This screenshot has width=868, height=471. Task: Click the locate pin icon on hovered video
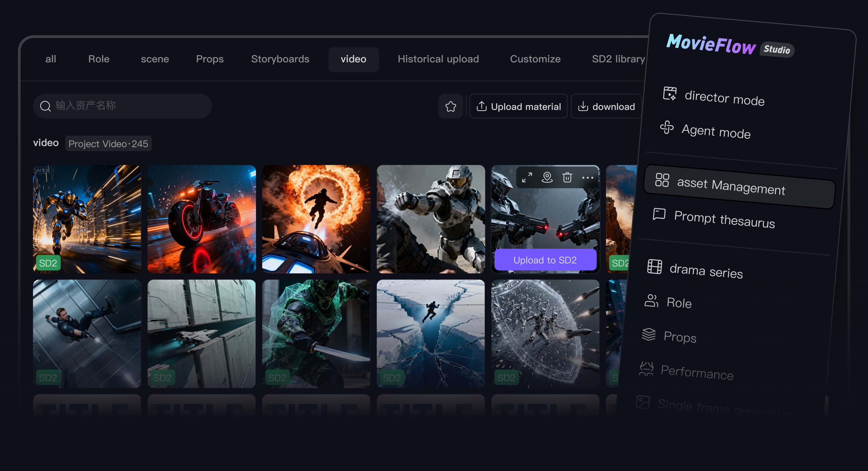(547, 177)
